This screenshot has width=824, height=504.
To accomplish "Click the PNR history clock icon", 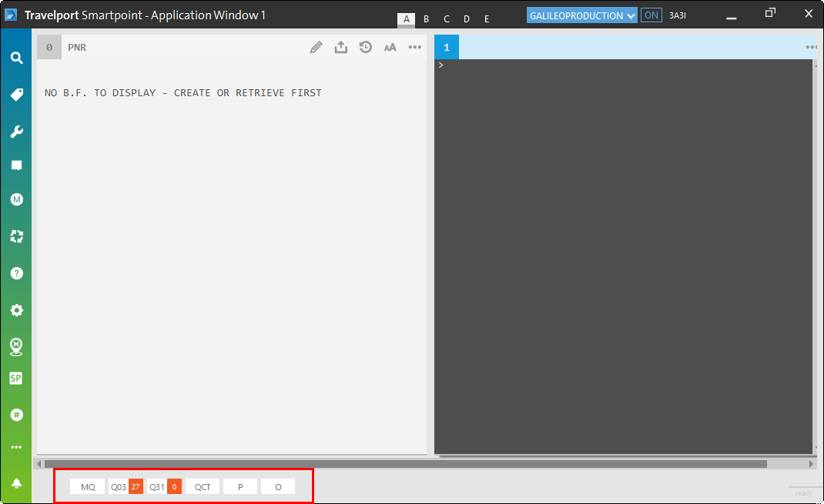I will coord(366,48).
